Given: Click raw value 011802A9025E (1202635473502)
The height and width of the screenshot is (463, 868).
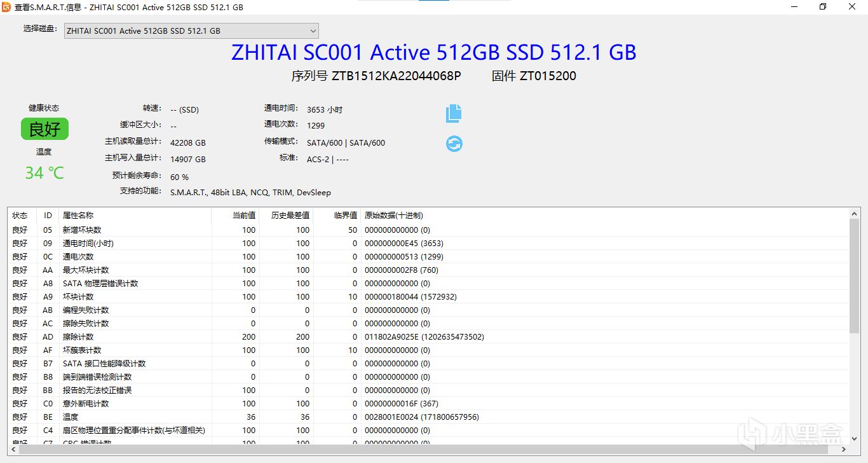Looking at the screenshot, I should (424, 336).
